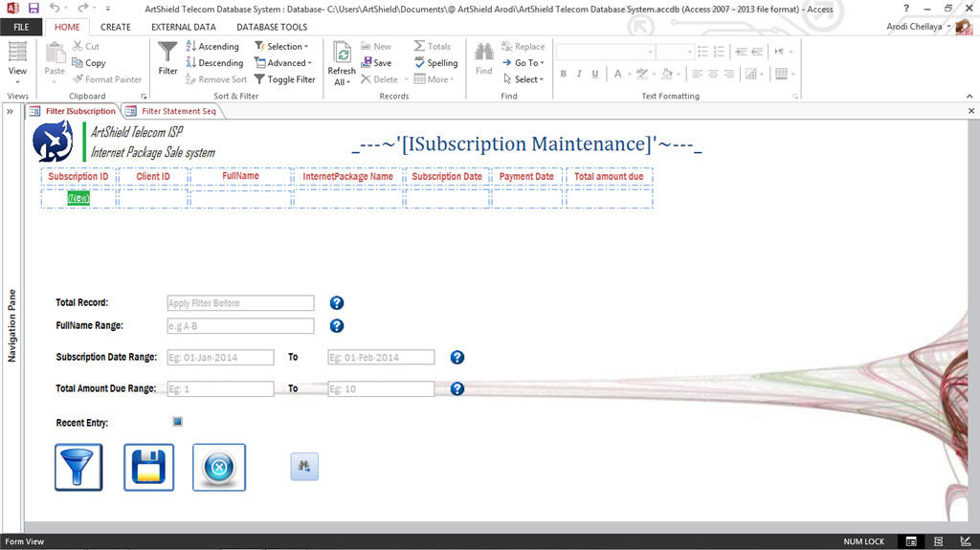Toggle Underline formatting button

(595, 74)
